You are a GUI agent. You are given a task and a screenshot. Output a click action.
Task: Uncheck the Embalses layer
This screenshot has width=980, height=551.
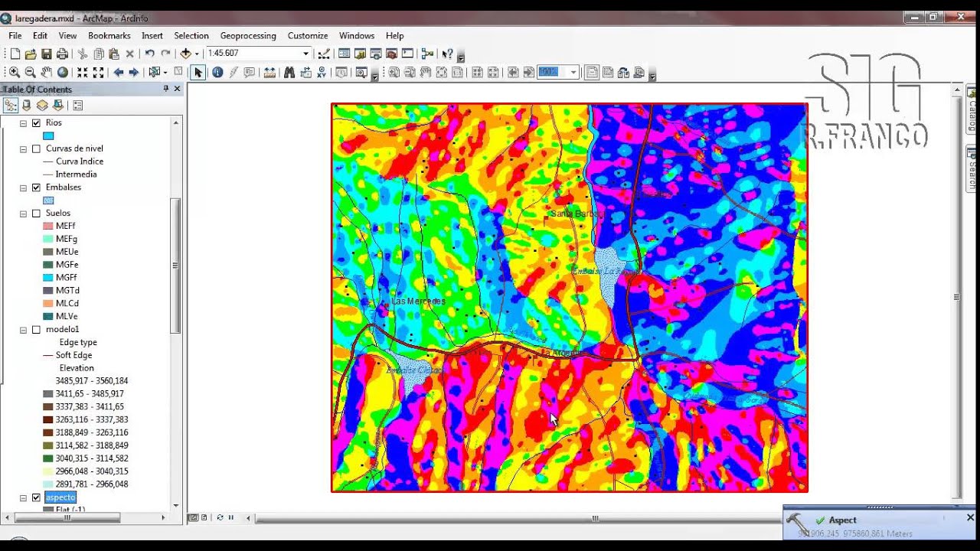(36, 187)
